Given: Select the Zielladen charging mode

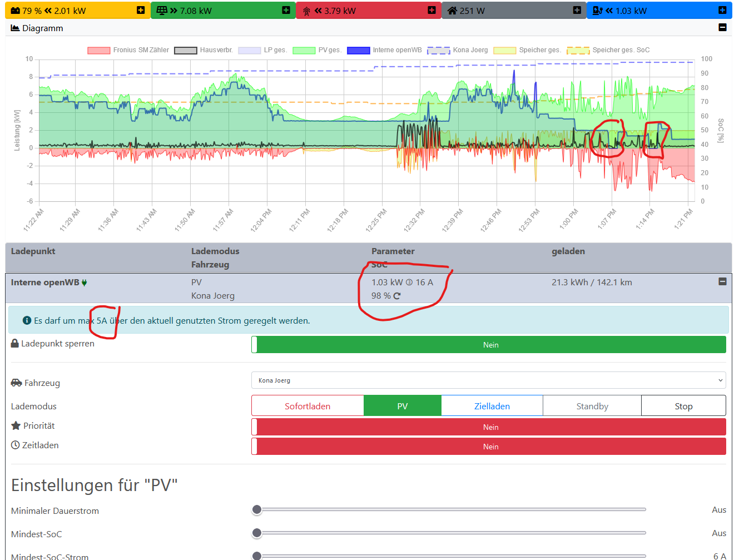Looking at the screenshot, I should [x=492, y=406].
